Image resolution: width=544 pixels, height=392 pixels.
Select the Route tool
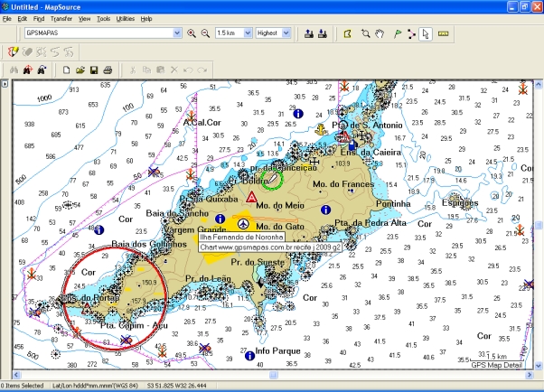click(x=411, y=33)
